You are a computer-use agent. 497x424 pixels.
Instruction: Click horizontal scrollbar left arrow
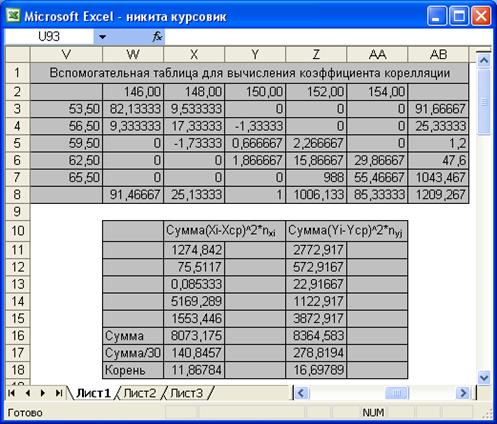click(301, 393)
